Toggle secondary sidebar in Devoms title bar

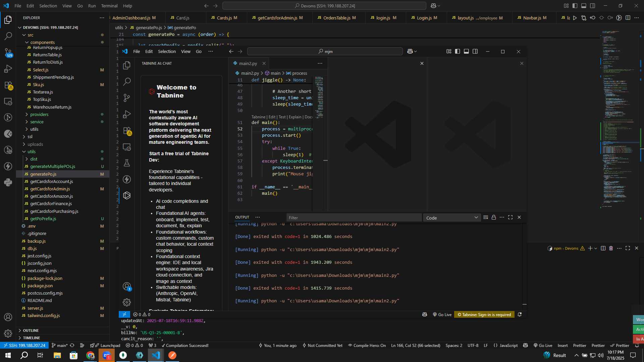click(x=593, y=6)
